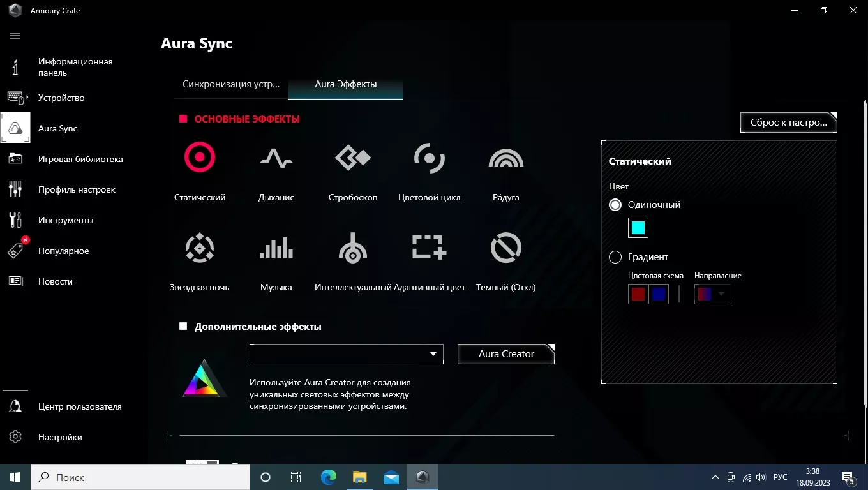The width and height of the screenshot is (868, 490).
Task: Open the hamburger menu in the sidebar
Action: 15,36
